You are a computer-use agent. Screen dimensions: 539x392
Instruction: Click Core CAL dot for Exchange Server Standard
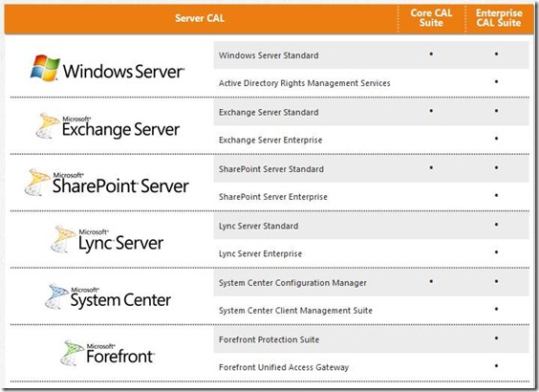pyautogui.click(x=431, y=111)
